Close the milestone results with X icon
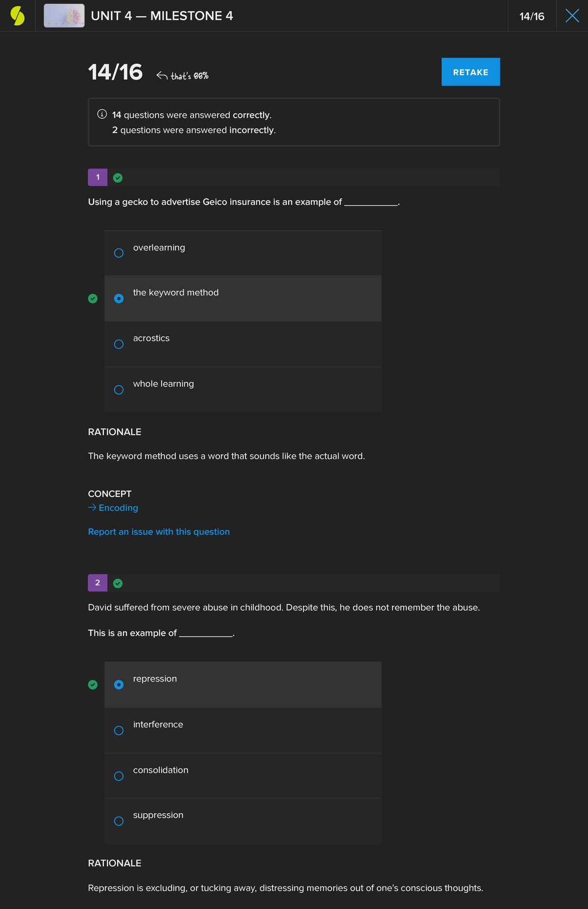588x909 pixels. tap(572, 16)
